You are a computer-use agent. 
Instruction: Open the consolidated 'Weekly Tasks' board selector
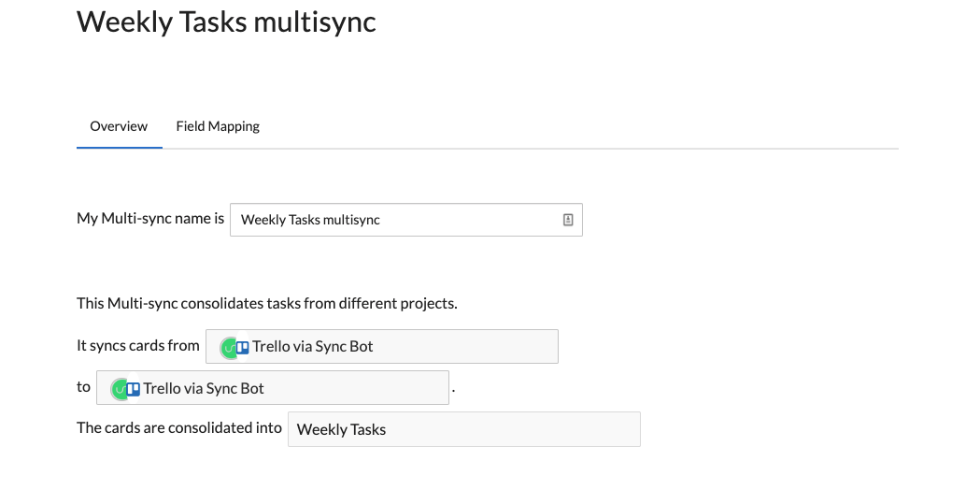tap(463, 429)
